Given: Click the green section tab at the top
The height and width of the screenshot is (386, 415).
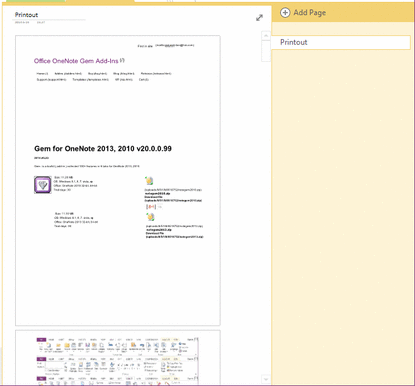Looking at the screenshot, I should tap(36, 1).
